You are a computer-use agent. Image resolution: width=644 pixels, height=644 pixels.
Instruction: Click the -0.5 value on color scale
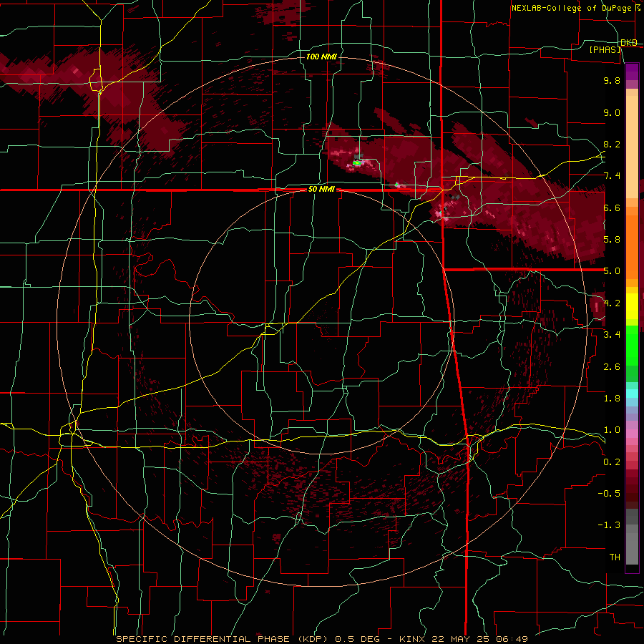pos(609,494)
